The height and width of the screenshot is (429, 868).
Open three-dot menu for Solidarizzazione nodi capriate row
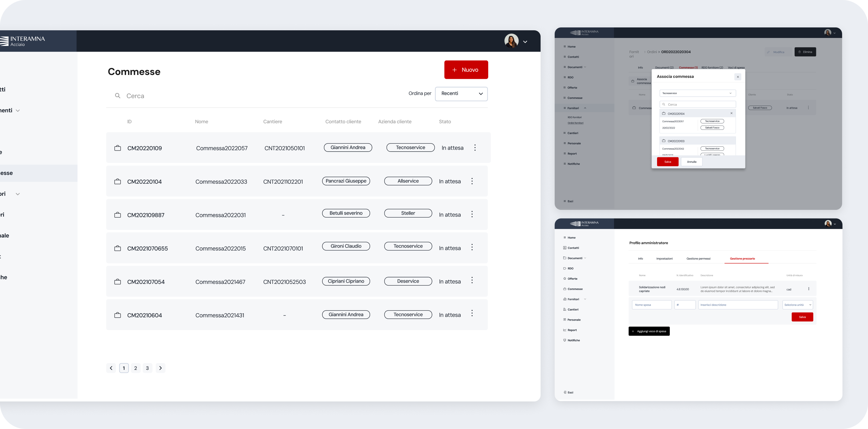pyautogui.click(x=809, y=289)
